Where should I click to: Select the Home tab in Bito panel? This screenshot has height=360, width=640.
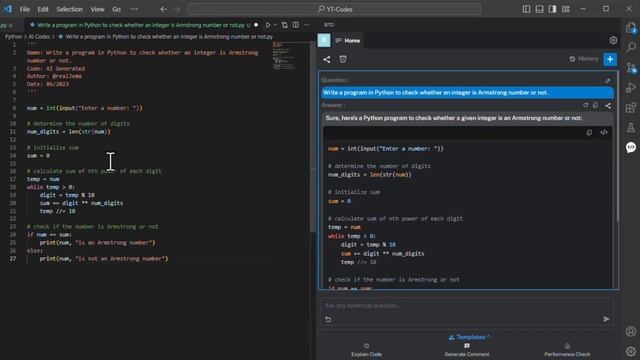click(348, 40)
